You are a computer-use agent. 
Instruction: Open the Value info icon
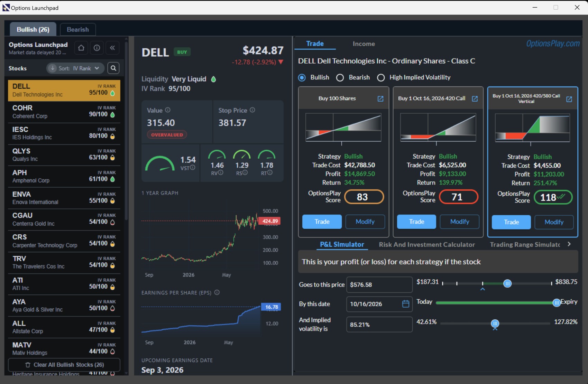(168, 110)
